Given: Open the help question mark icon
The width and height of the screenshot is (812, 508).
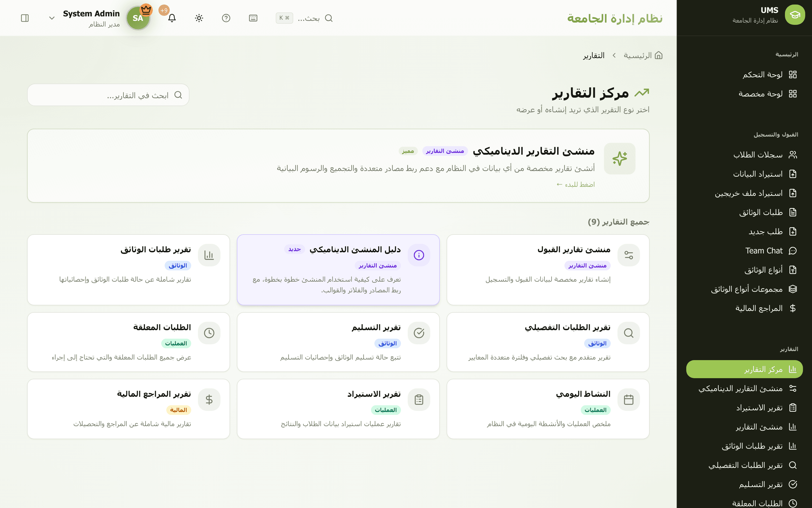Looking at the screenshot, I should (x=226, y=18).
